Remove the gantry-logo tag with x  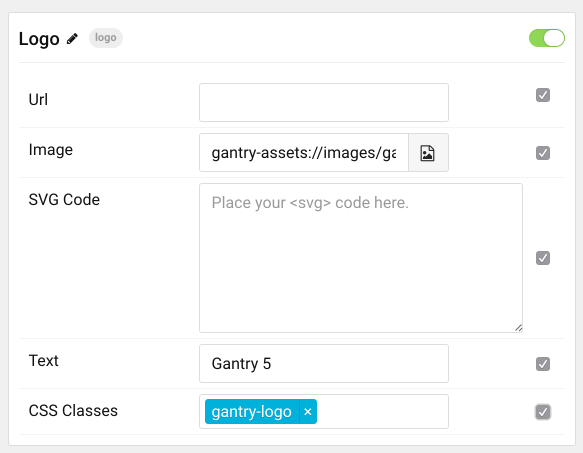coord(308,412)
